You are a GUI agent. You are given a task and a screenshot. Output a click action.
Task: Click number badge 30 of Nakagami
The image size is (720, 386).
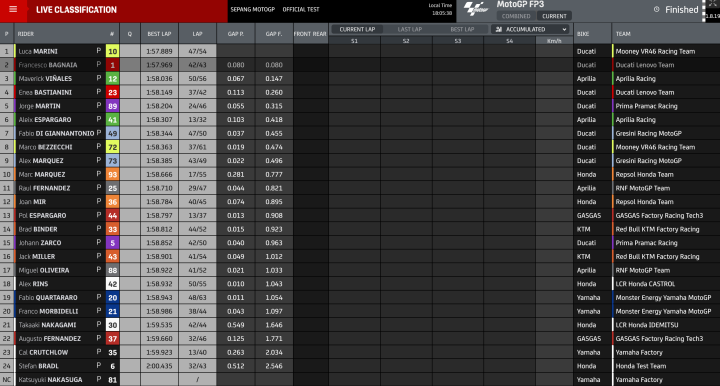(112, 325)
